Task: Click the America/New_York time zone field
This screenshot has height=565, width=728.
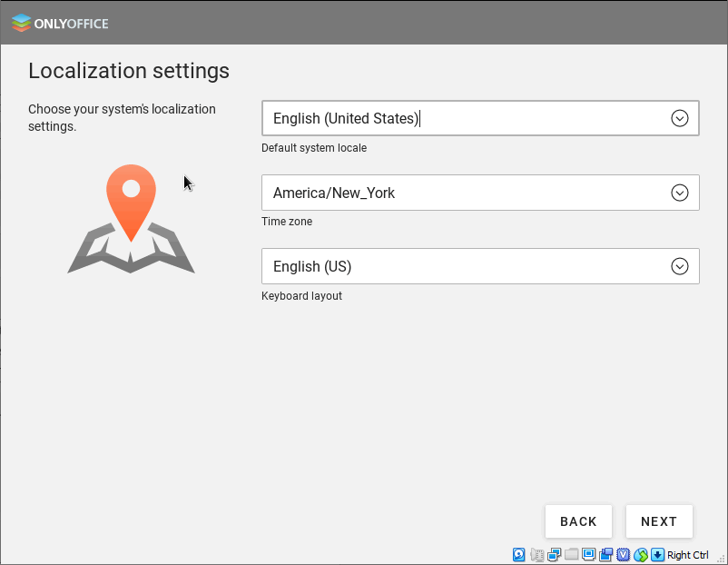Action: click(x=454, y=193)
